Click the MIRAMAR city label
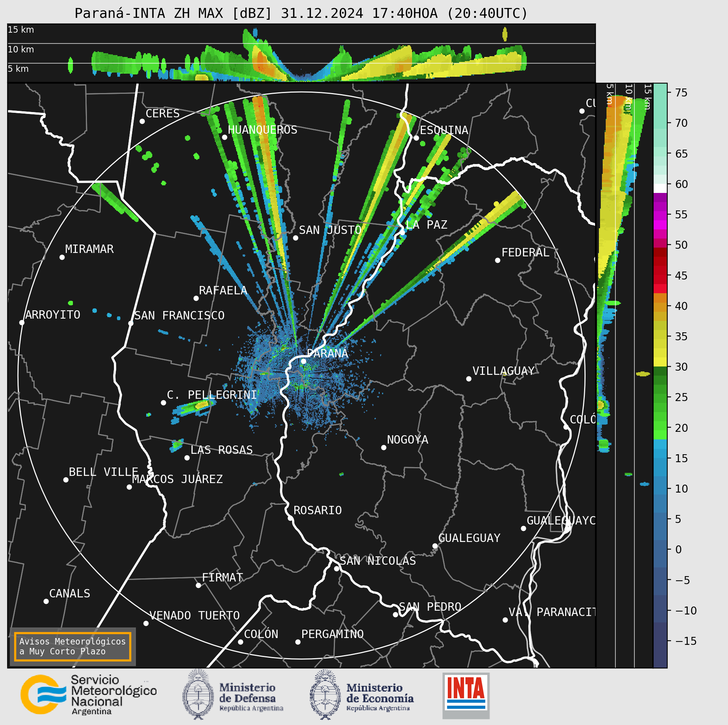This screenshot has height=725, width=728. [89, 249]
